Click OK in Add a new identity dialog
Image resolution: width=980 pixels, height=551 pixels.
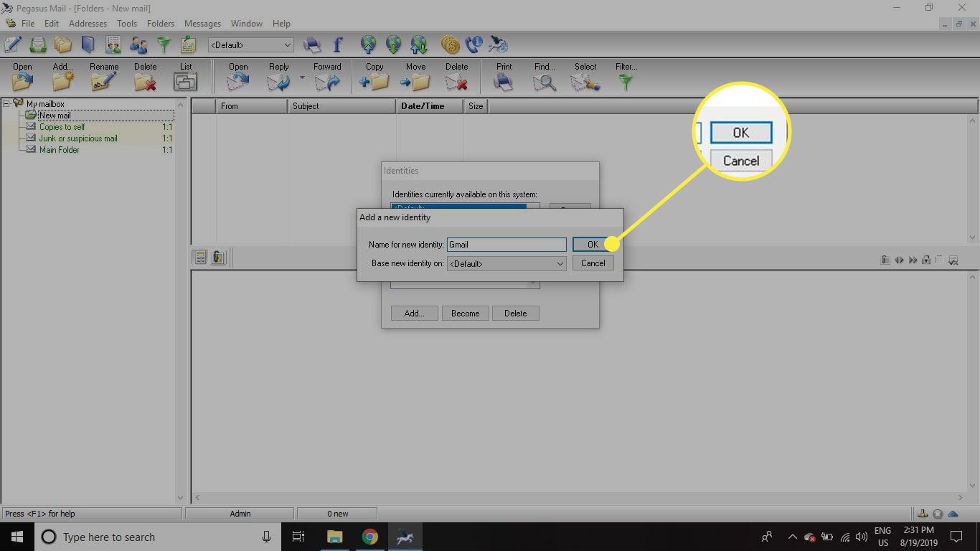tap(593, 245)
